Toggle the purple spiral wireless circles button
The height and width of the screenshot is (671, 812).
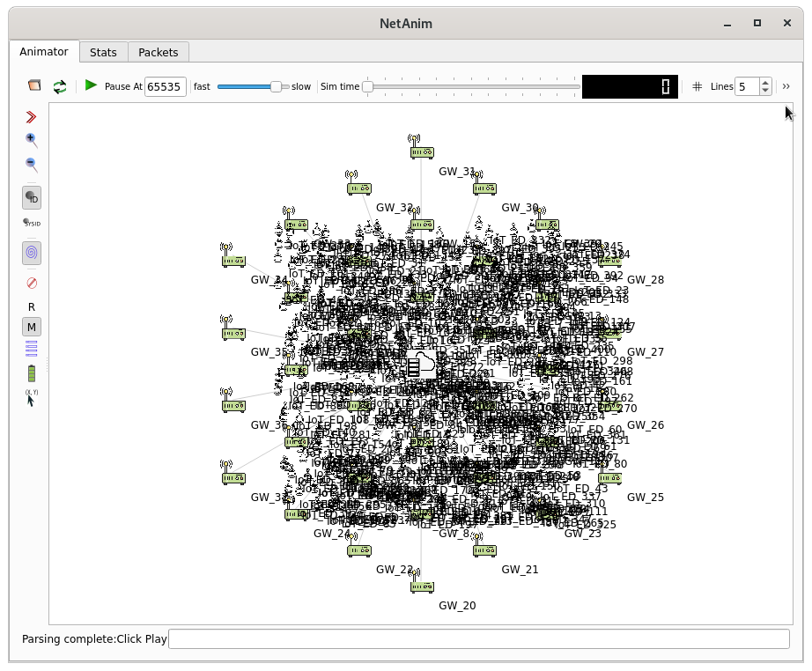(x=32, y=253)
